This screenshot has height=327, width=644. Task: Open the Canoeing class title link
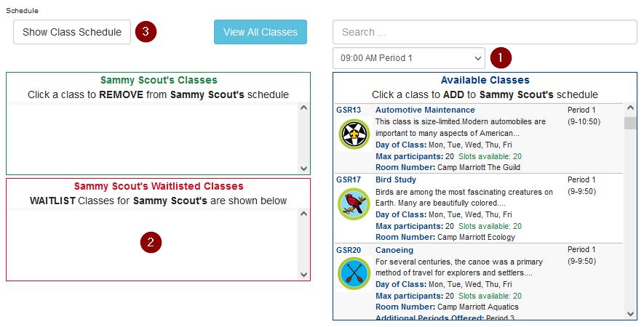[x=394, y=250]
